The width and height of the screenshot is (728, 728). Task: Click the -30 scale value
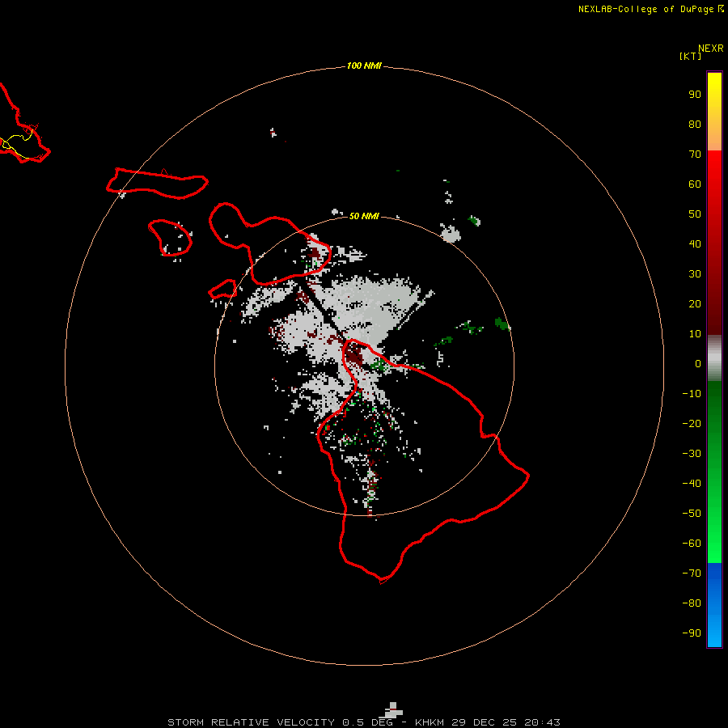click(x=692, y=454)
